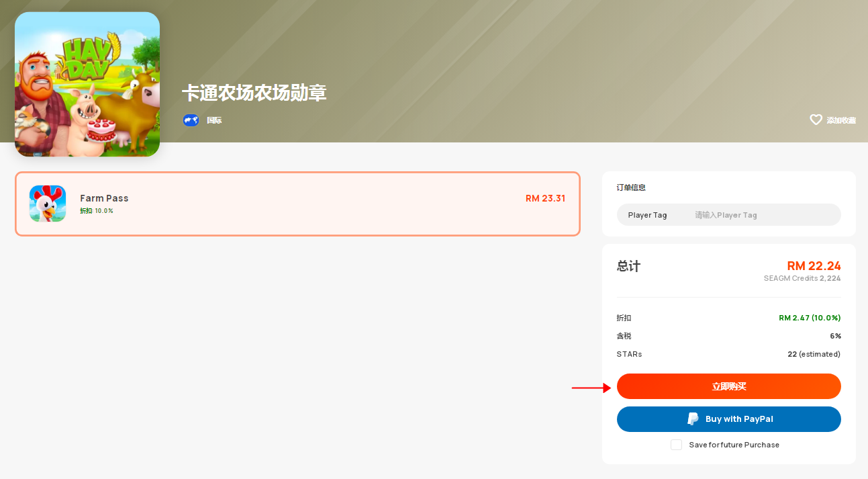
Task: Click the 添加收藏 link
Action: (x=841, y=120)
